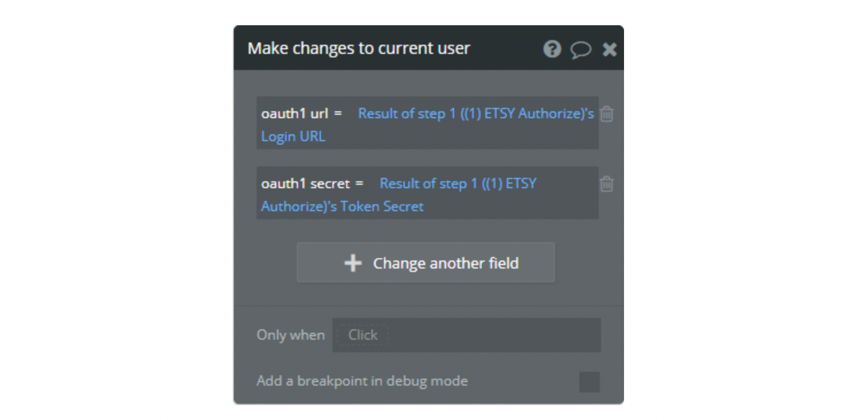Click the plus icon beside Change another field
Viewport: 868px width, 420px height.
point(352,263)
